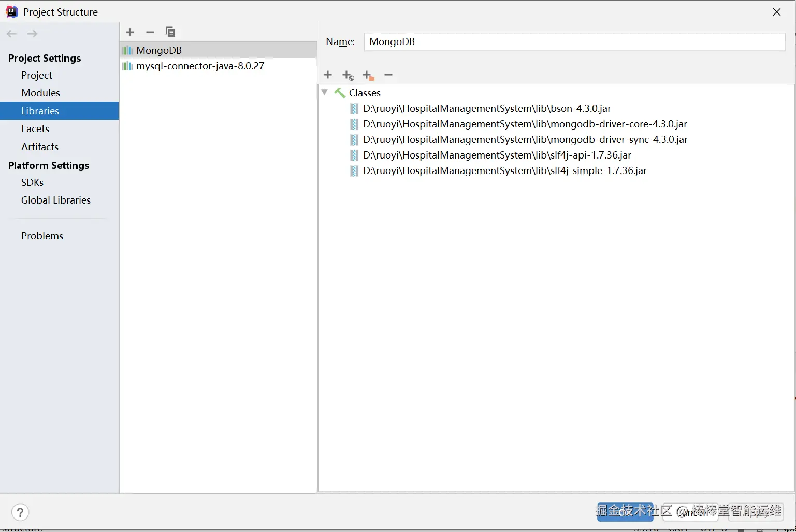Select the Classes node label
This screenshot has height=532, width=796.
coord(365,93)
